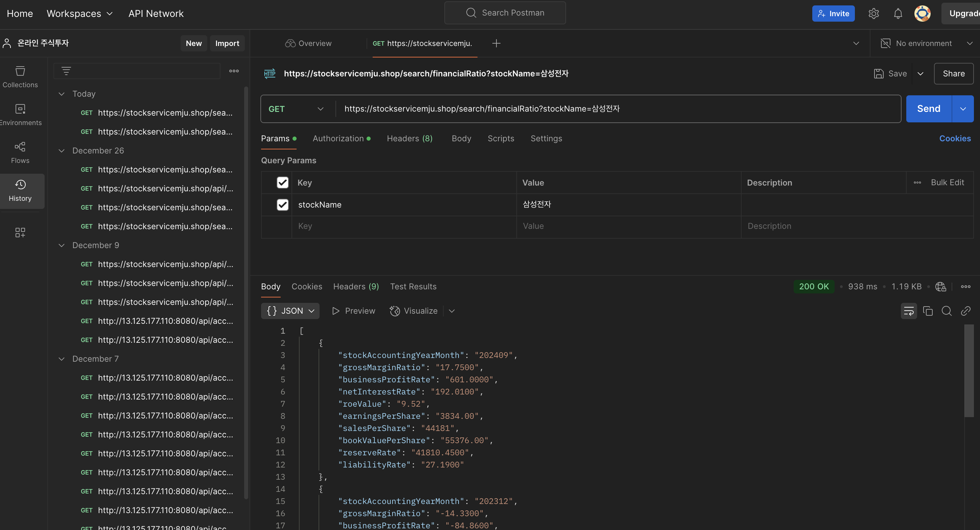Click the filter history icon
This screenshot has height=530, width=980.
pyautogui.click(x=66, y=71)
